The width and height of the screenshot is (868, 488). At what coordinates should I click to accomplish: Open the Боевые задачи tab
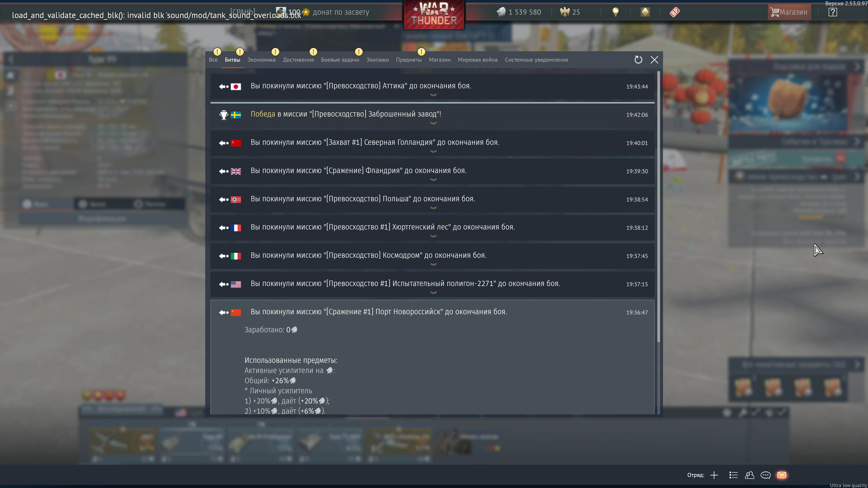pyautogui.click(x=340, y=60)
